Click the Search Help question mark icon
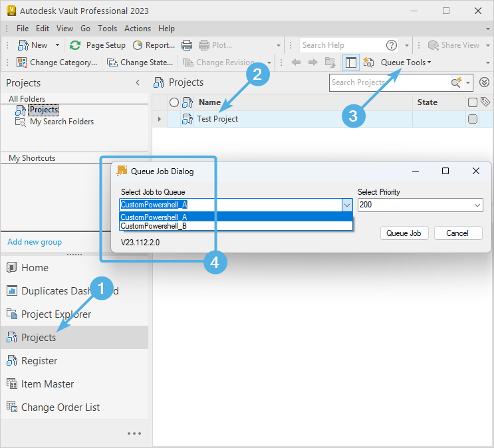494x448 pixels. click(x=392, y=45)
